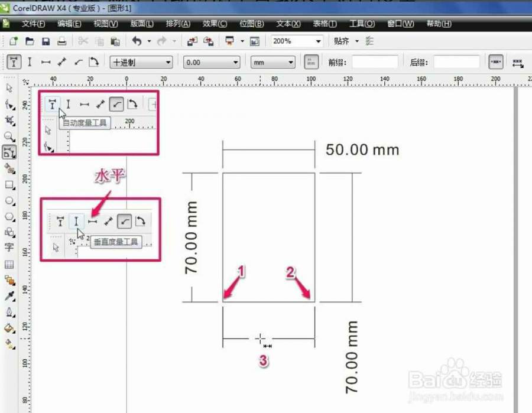Select the Callout tool in property bar

pyautogui.click(x=79, y=63)
